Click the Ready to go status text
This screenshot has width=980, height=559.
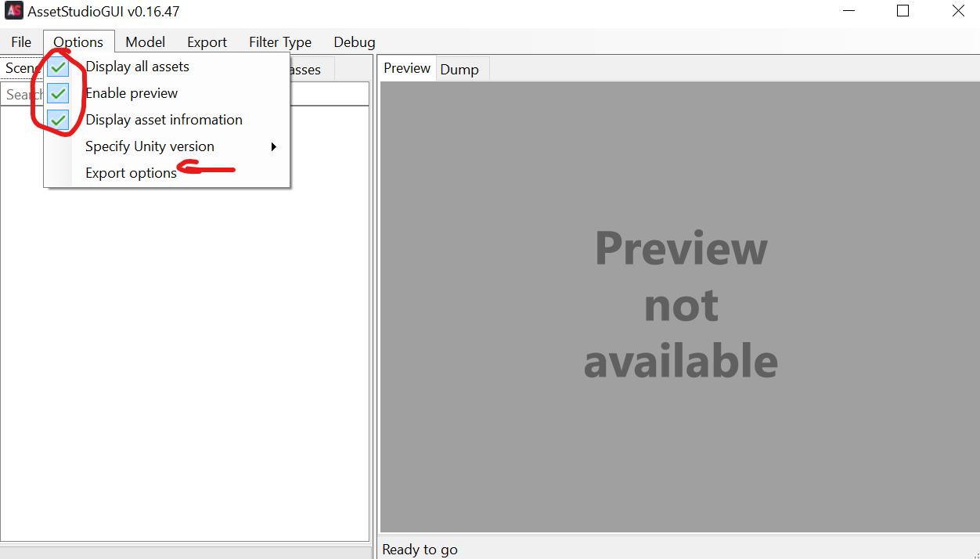(x=420, y=550)
